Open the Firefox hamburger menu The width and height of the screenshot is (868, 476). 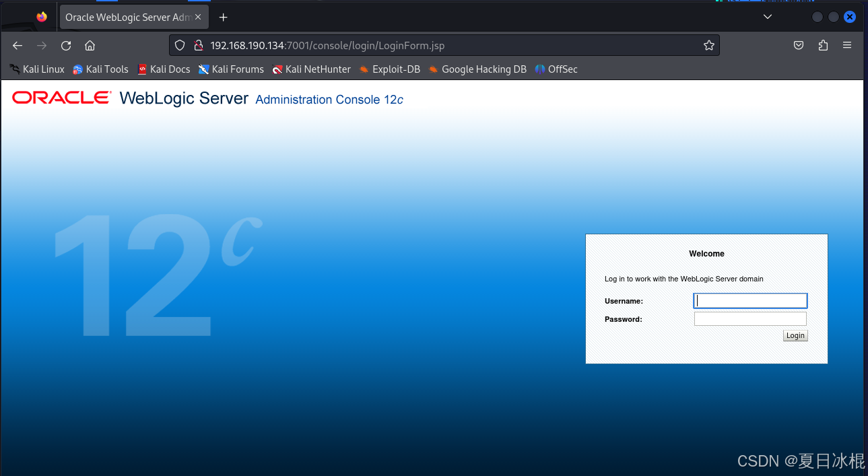pyautogui.click(x=847, y=46)
